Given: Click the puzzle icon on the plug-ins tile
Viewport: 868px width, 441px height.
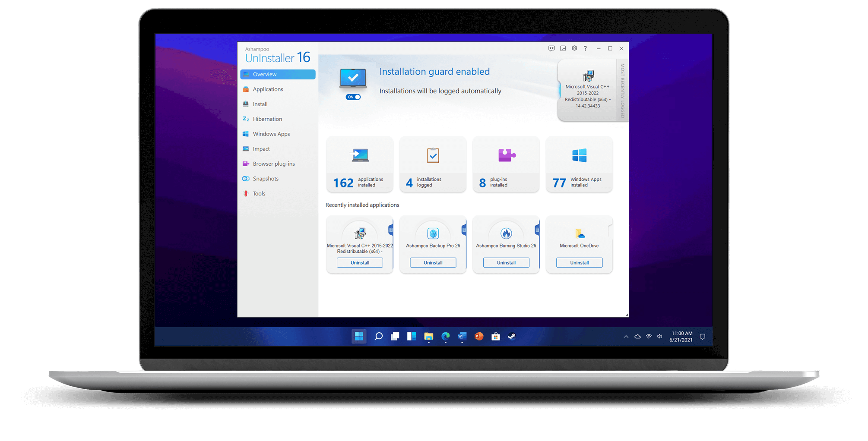Looking at the screenshot, I should click(506, 154).
